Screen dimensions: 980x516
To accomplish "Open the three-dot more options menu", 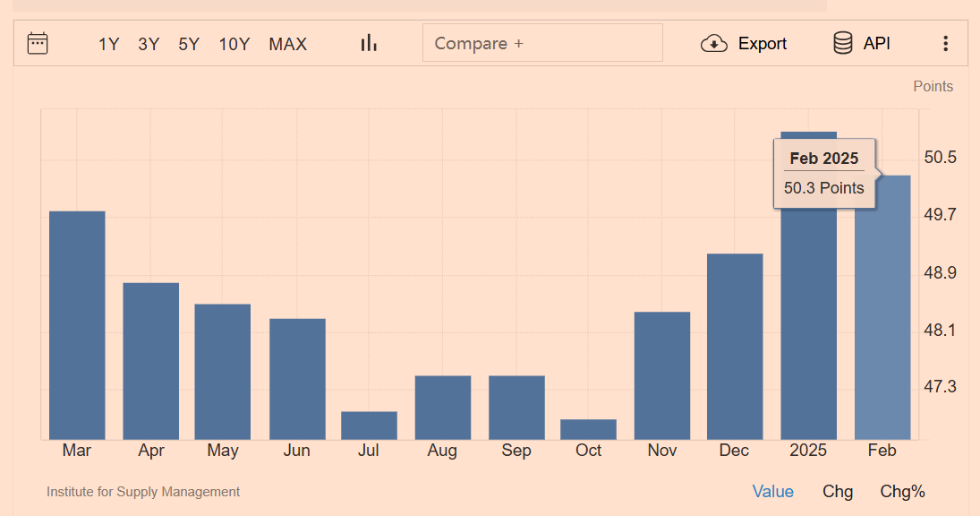I will [945, 43].
